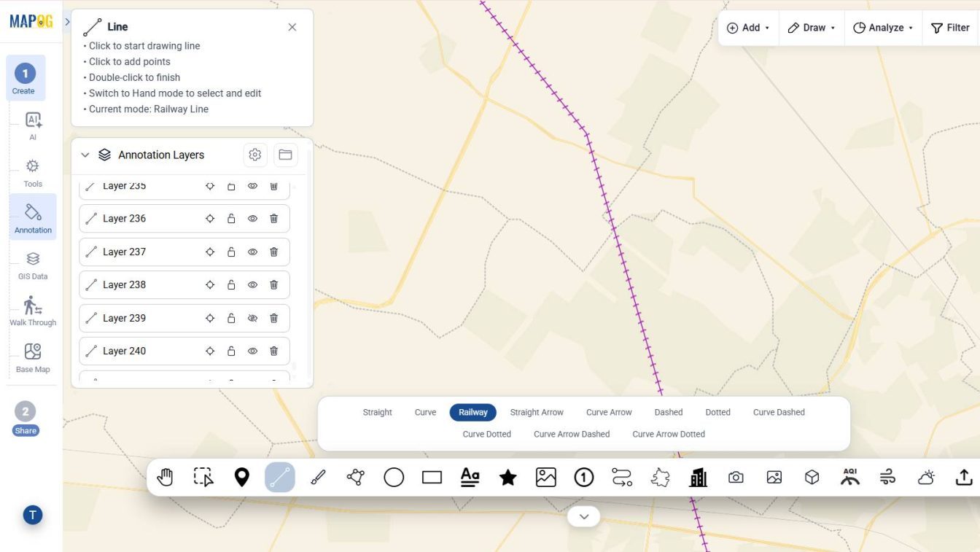Select the 3D cube tool
The image size is (980, 552).
point(812,478)
